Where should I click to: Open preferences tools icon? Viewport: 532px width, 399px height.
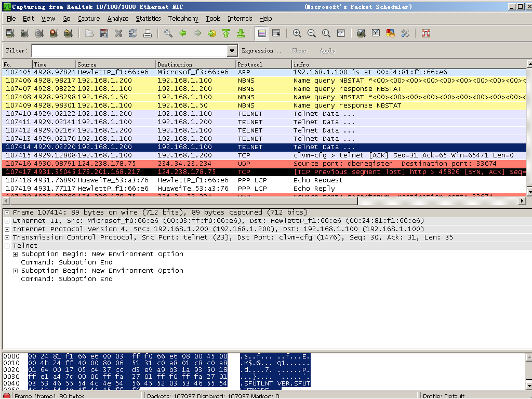tap(405, 33)
